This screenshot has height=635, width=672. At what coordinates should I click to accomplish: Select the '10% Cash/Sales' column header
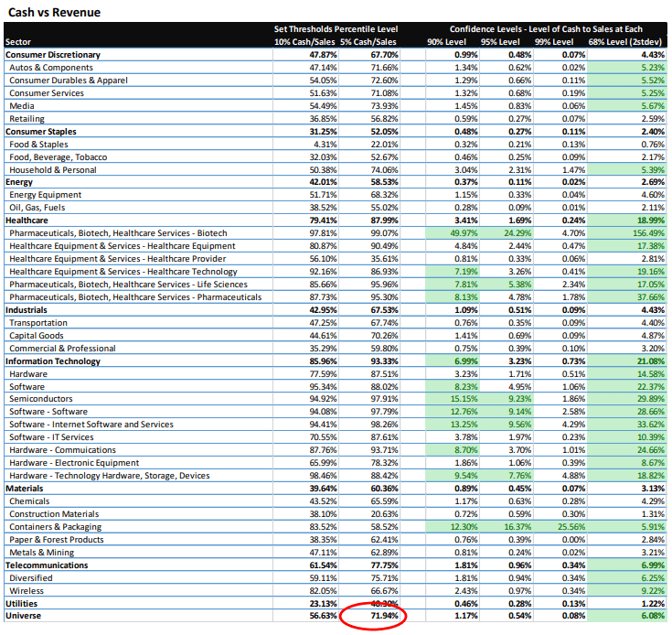(304, 42)
